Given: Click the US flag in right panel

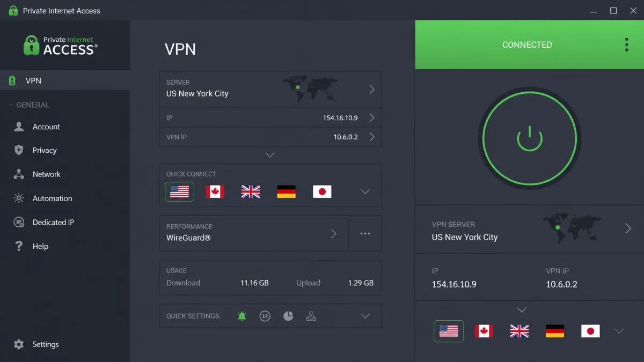Looking at the screenshot, I should [x=449, y=331].
